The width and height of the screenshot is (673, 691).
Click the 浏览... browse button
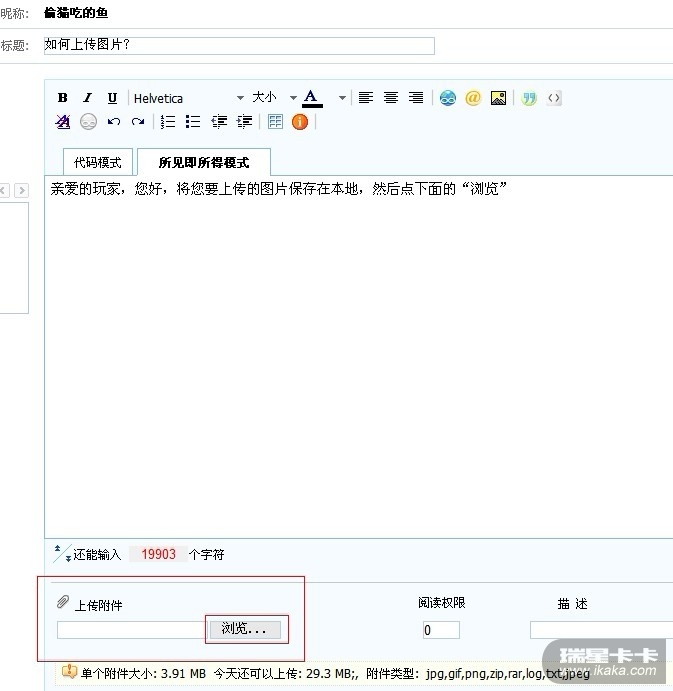point(245,629)
